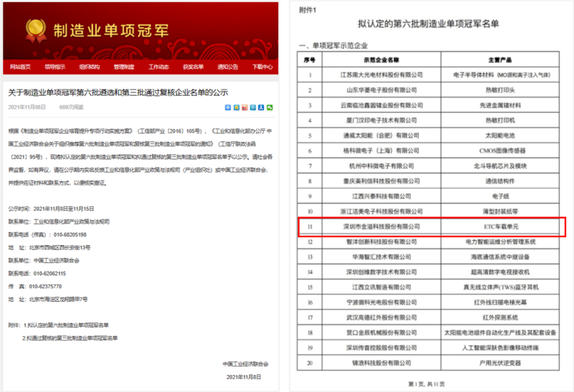
Task: Go to 通知公告 in the navigation bar
Action: point(227,67)
